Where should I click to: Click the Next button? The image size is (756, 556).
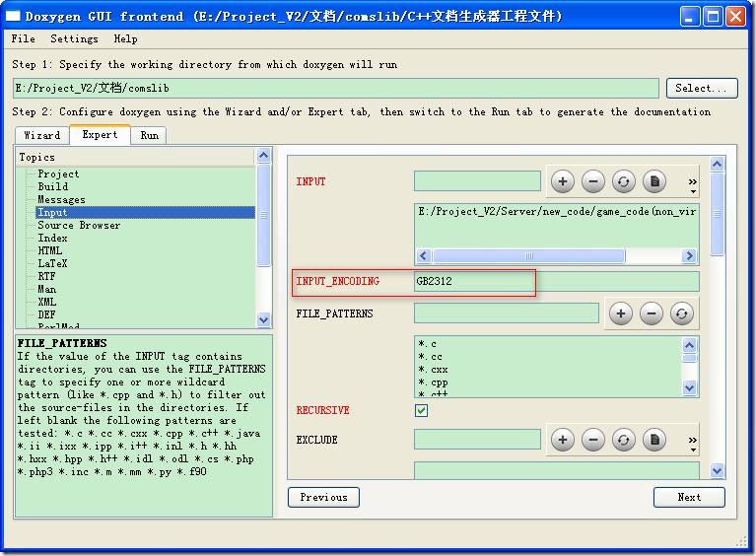pyautogui.click(x=689, y=497)
